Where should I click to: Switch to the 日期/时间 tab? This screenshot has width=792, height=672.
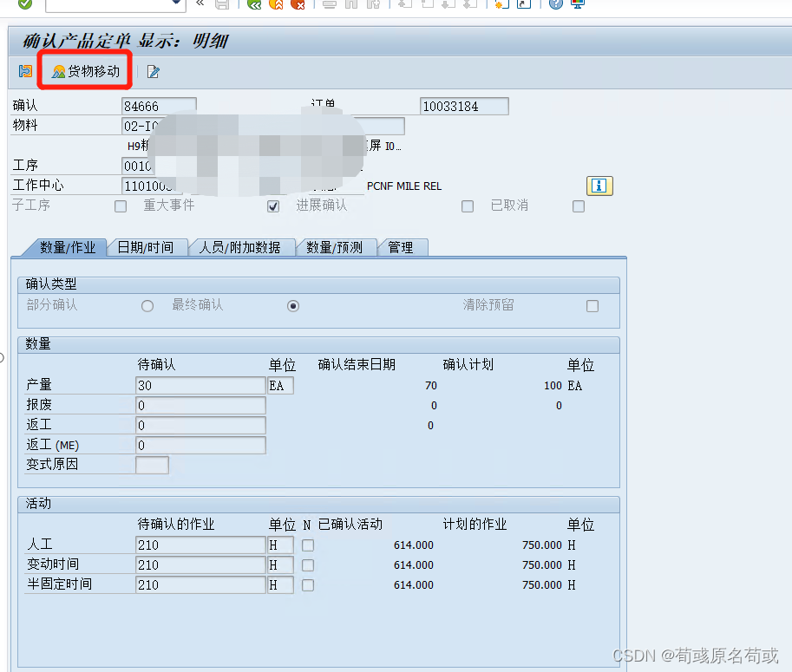(146, 247)
